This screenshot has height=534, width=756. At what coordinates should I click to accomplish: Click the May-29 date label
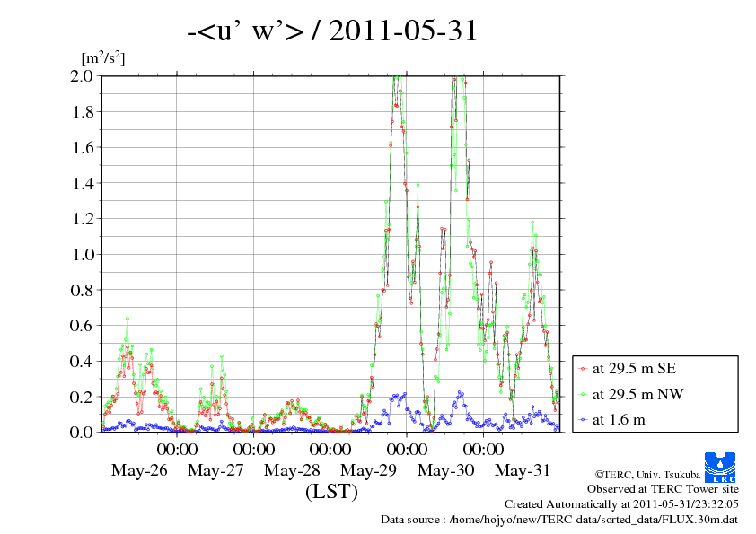368,470
